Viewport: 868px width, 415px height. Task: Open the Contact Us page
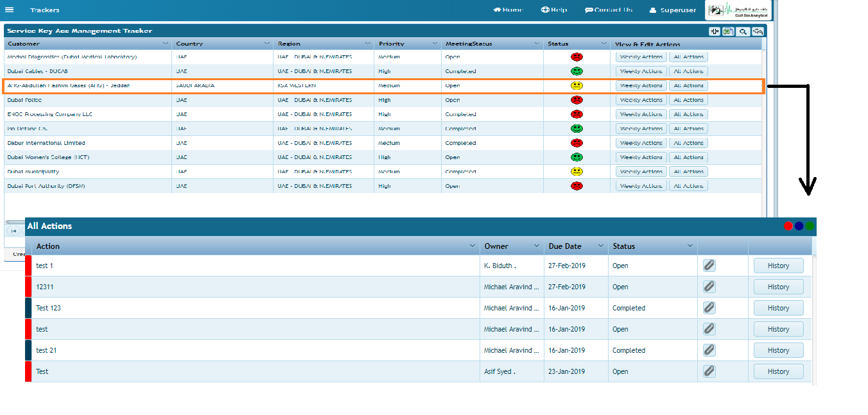[x=609, y=10]
